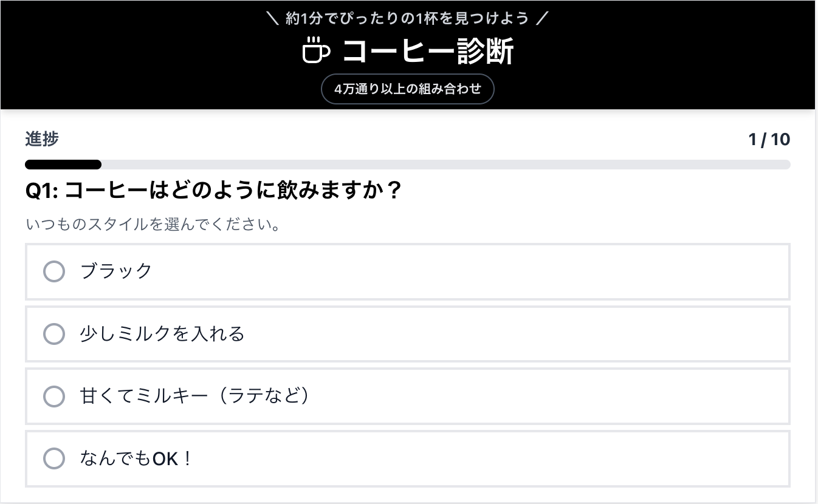Click the 甘くてミルキー（ラテなど） label text
Screen dimensions: 818x504
coord(194,397)
